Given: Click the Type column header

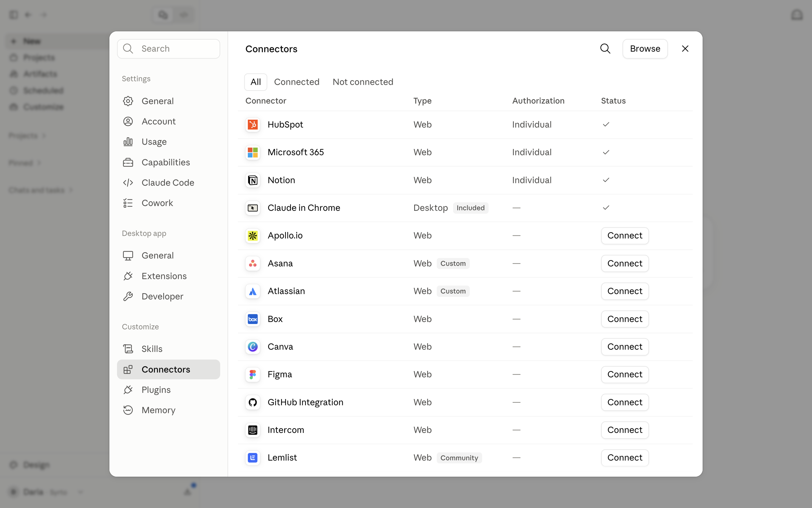Looking at the screenshot, I should click(x=422, y=101).
